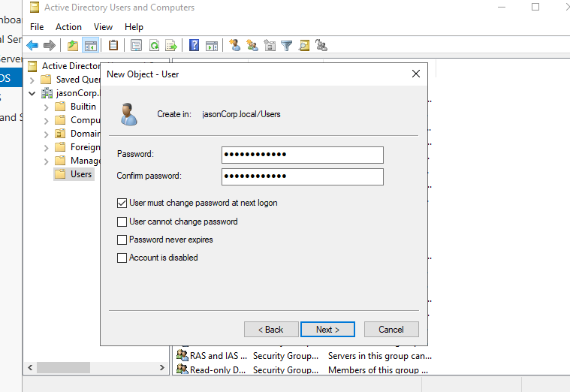570x392 pixels.
Task: Click the Active Directory title bar icon
Action: pyautogui.click(x=35, y=8)
